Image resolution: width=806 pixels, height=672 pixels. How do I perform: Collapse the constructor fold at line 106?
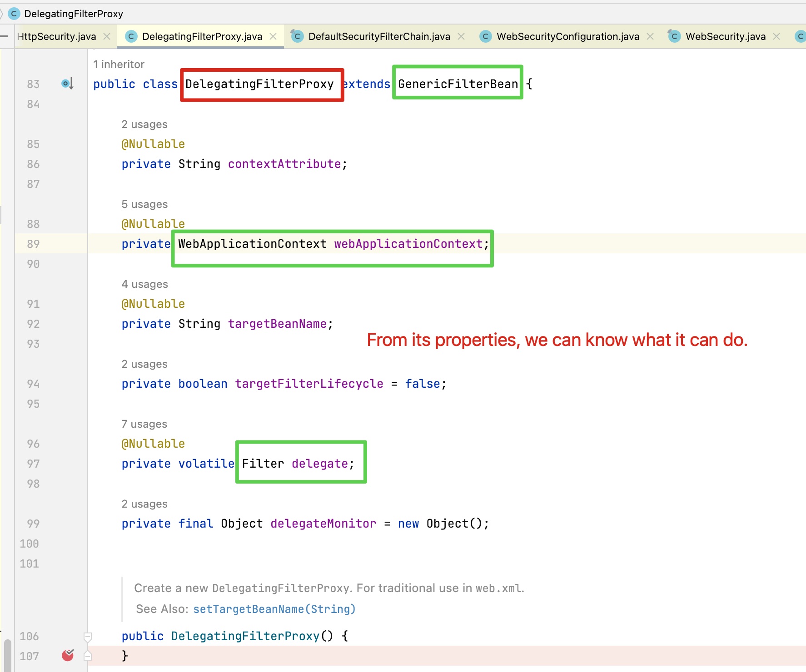(88, 637)
